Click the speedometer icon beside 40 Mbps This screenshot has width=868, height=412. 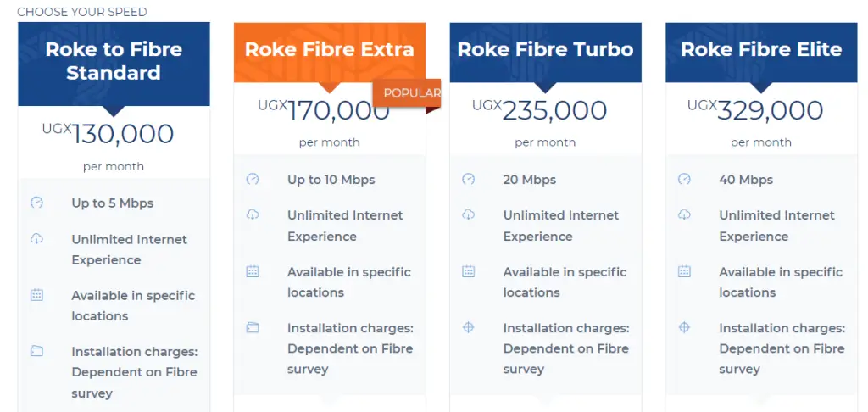tap(684, 179)
